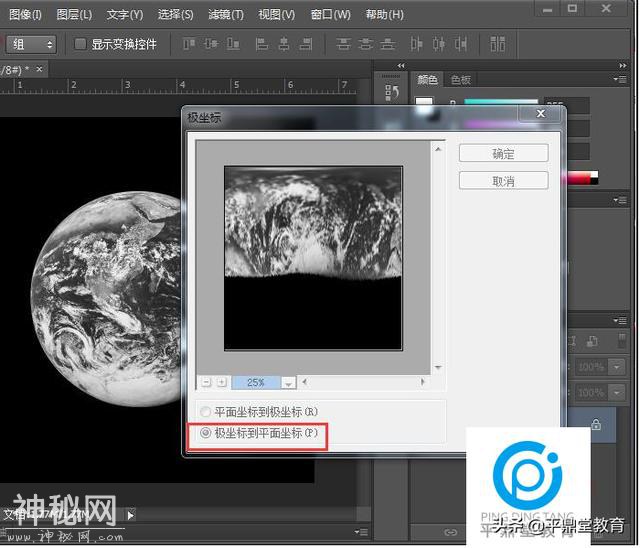Image resolution: width=640 pixels, height=548 pixels.
Task: Open the 组 auto-select dropdown
Action: 31,44
